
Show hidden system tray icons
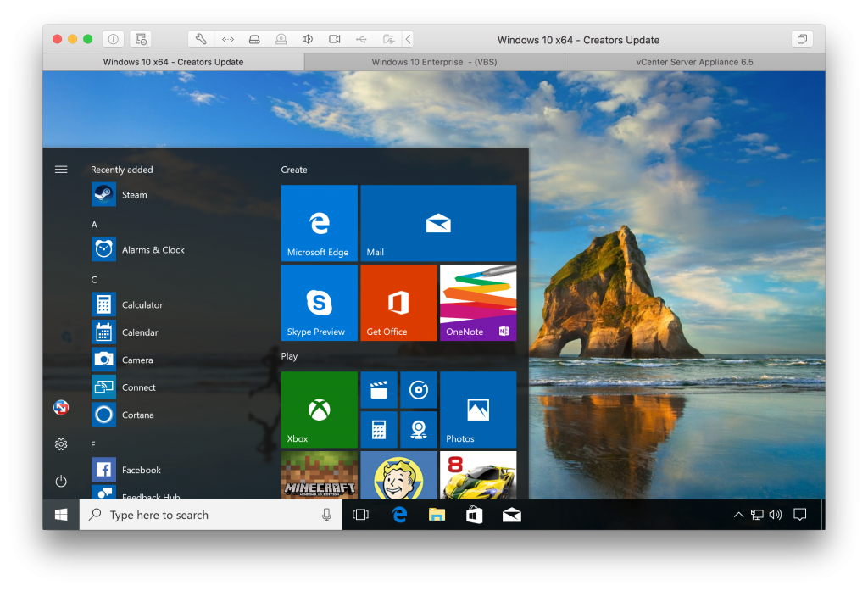click(x=738, y=515)
